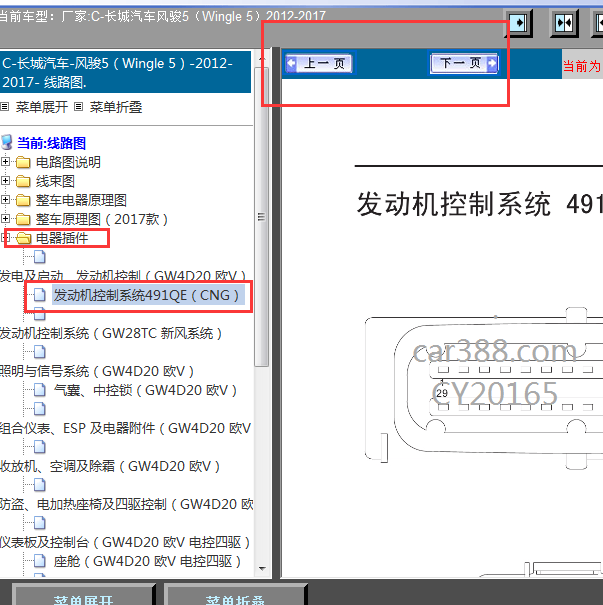Open 防盗、电加热座椅及四驱控制 page

[127, 504]
